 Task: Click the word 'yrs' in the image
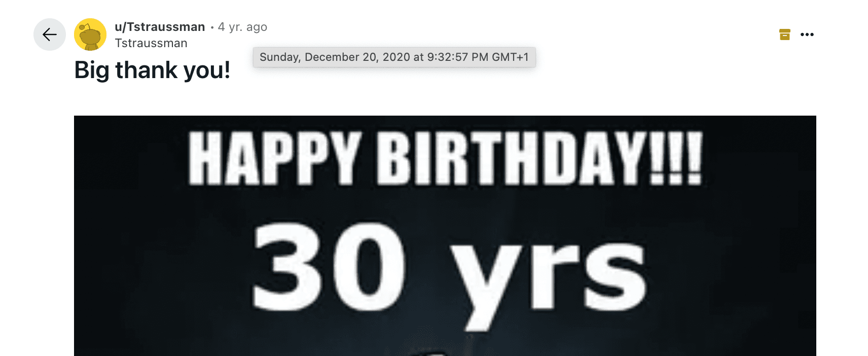tap(550, 284)
